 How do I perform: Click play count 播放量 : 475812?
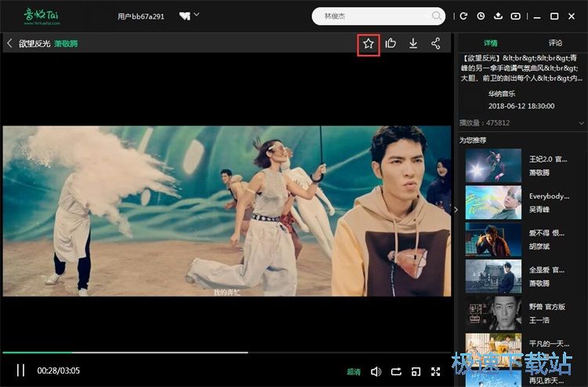pyautogui.click(x=485, y=122)
